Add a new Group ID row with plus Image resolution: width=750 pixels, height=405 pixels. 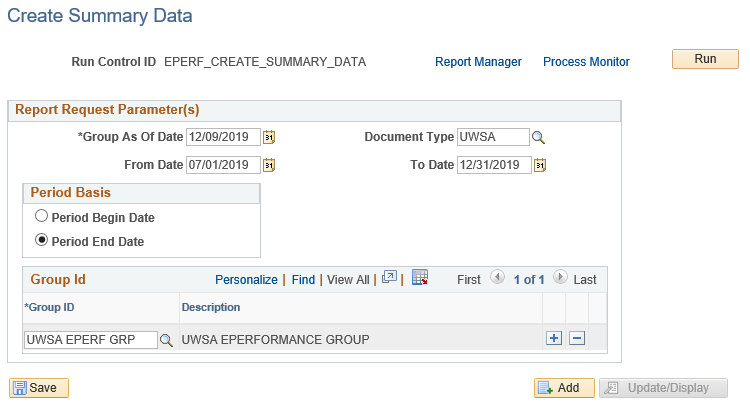[x=554, y=339]
